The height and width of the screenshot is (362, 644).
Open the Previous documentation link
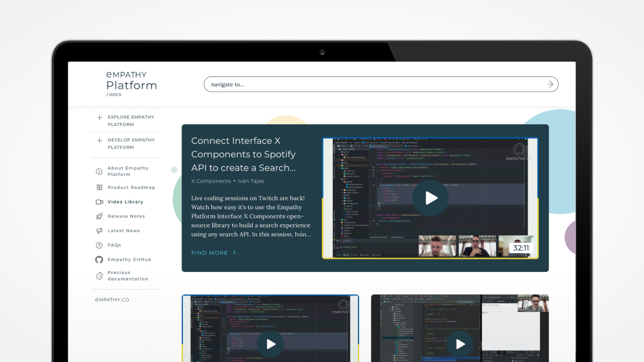tap(128, 276)
